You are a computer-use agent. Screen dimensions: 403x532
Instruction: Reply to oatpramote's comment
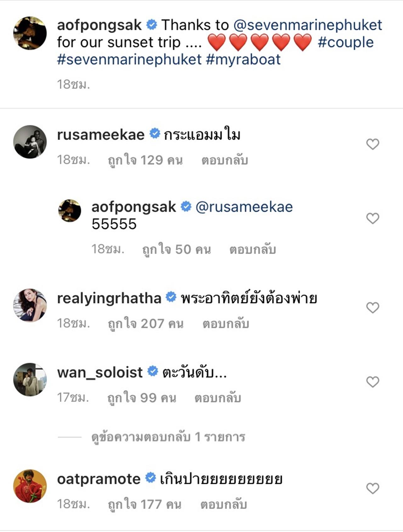(224, 505)
